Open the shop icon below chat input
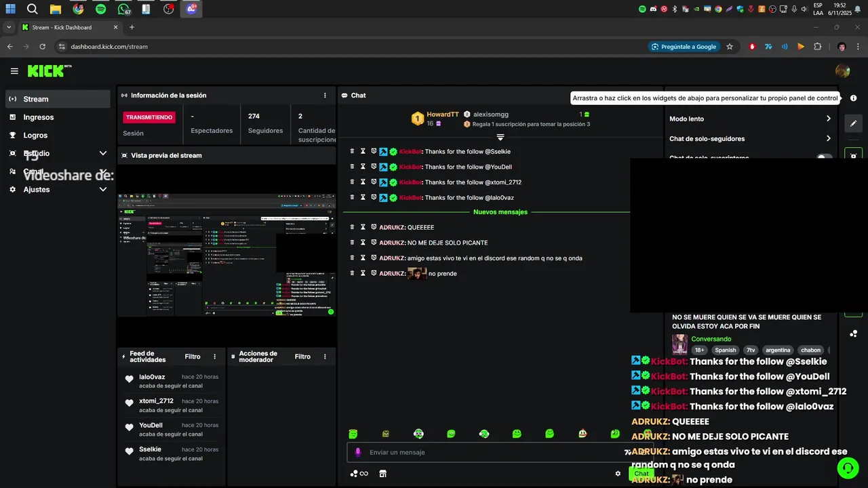Image resolution: width=868 pixels, height=488 pixels. click(382, 474)
